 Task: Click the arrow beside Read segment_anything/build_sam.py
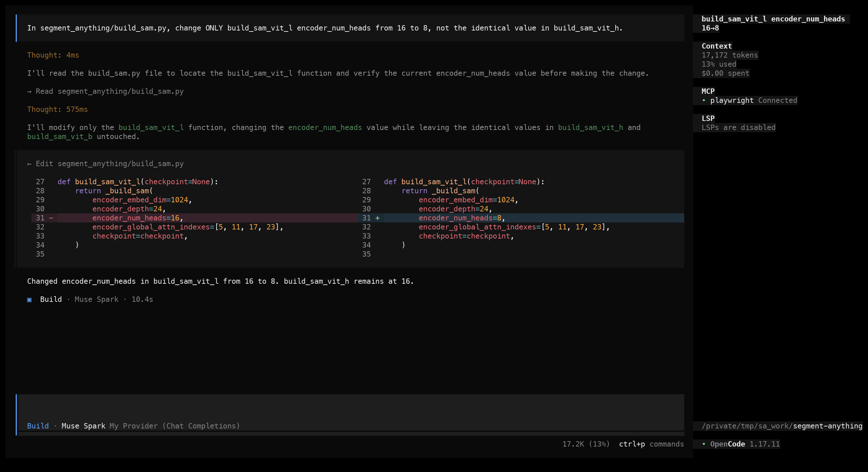(29, 91)
